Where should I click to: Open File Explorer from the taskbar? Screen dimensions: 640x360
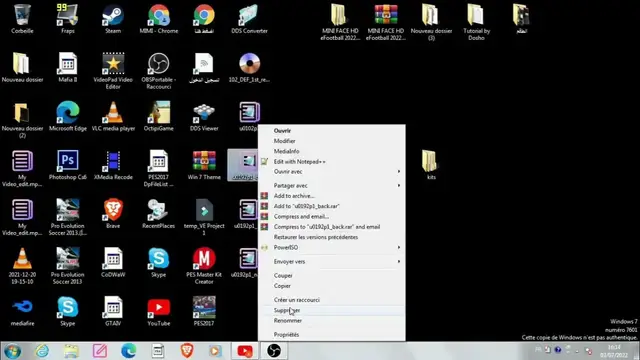(x=71, y=351)
